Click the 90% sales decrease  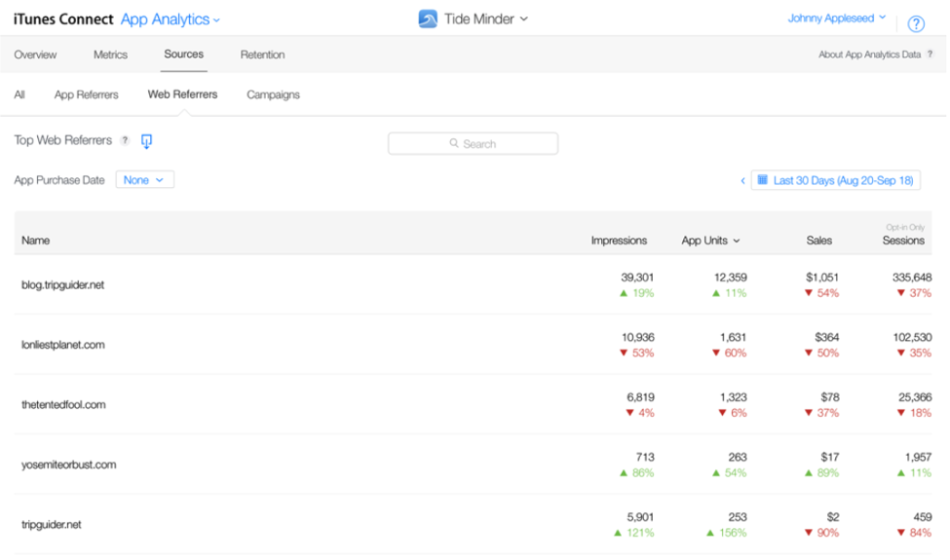(822, 533)
